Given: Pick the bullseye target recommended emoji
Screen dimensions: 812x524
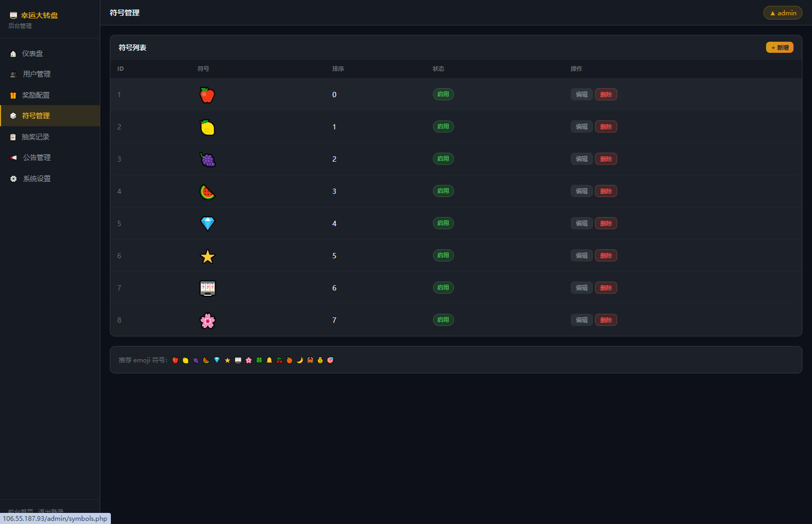Looking at the screenshot, I should pos(330,360).
